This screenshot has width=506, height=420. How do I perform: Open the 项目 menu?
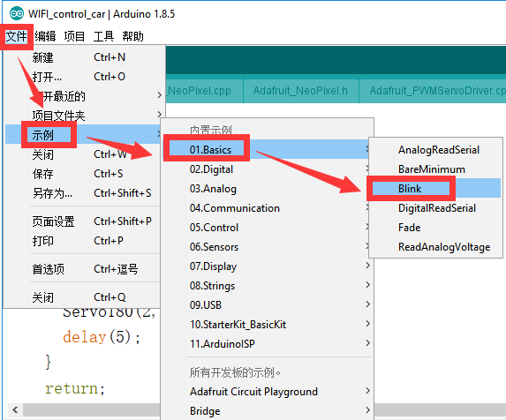click(x=74, y=36)
